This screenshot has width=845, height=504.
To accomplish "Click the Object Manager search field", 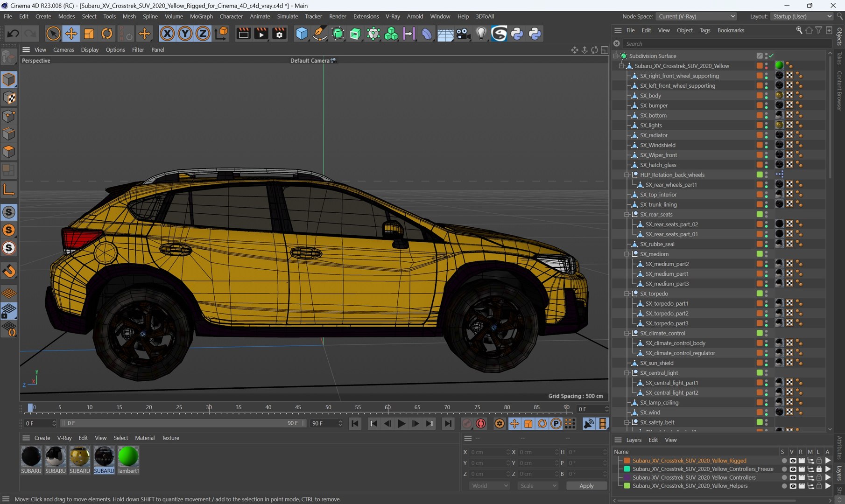I will 727,44.
